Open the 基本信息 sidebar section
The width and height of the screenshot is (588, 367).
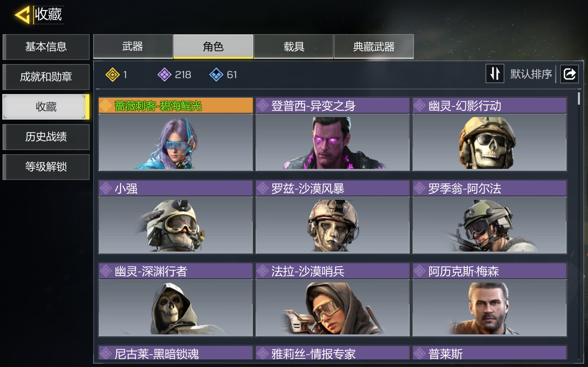46,47
